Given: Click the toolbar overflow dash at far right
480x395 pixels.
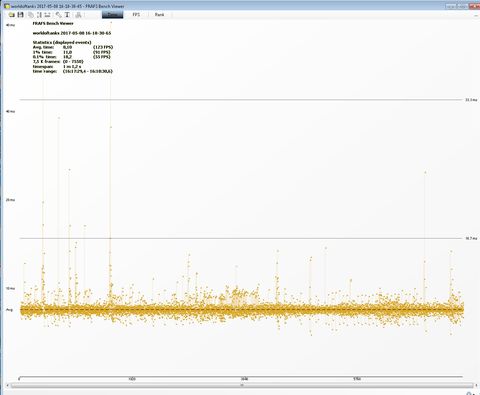Looking at the screenshot, I should (476, 15).
